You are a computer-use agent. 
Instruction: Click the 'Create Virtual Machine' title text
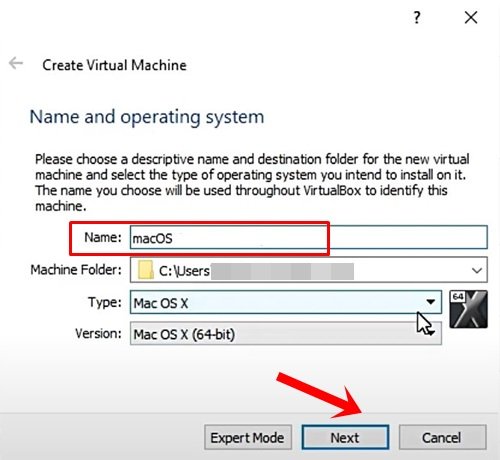(114, 65)
